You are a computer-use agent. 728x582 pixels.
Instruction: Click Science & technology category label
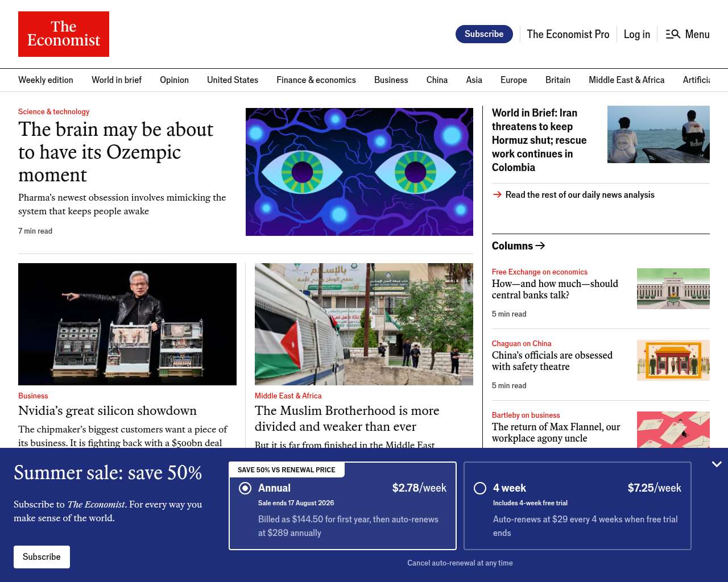(x=53, y=112)
